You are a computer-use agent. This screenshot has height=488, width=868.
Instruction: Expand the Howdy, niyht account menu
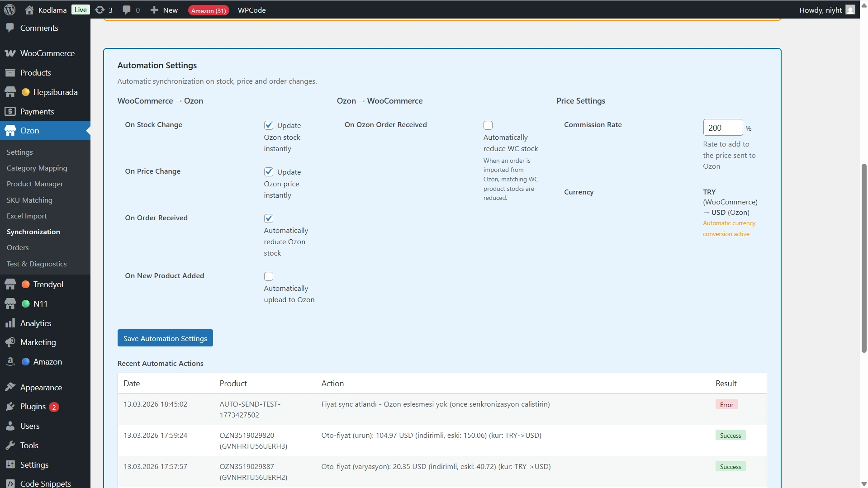(x=825, y=10)
